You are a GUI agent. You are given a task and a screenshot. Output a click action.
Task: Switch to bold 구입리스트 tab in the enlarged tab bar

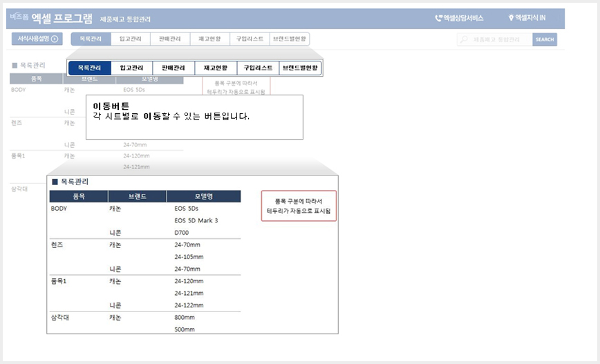tap(259, 68)
